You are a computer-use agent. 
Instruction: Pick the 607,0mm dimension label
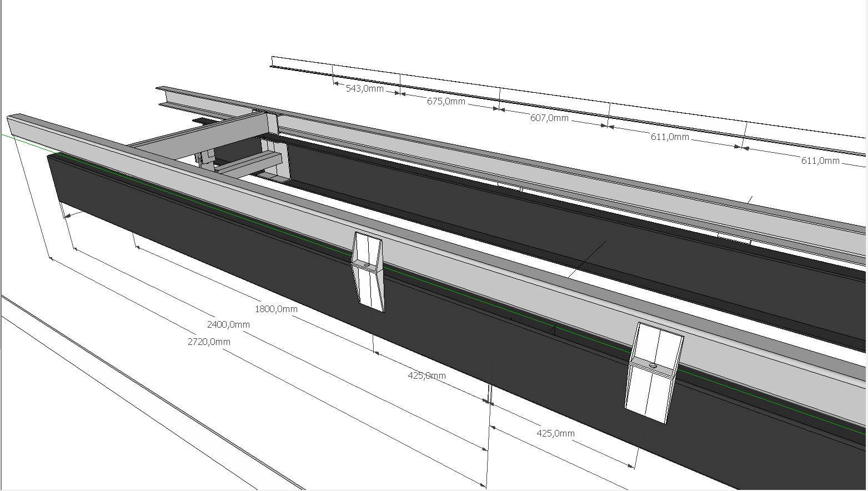pyautogui.click(x=549, y=118)
